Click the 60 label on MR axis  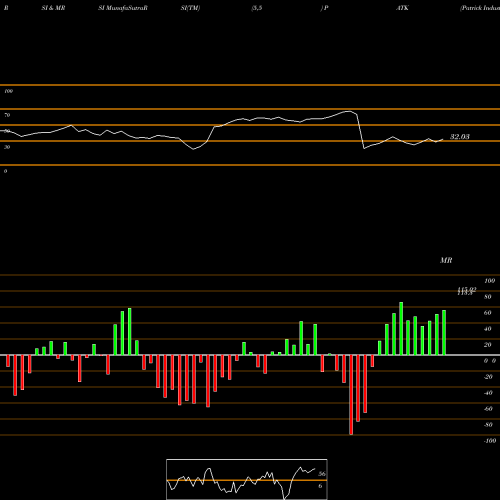[x=488, y=313]
